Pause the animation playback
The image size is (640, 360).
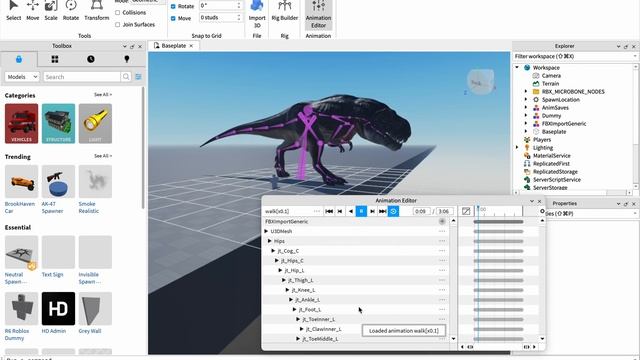(361, 211)
